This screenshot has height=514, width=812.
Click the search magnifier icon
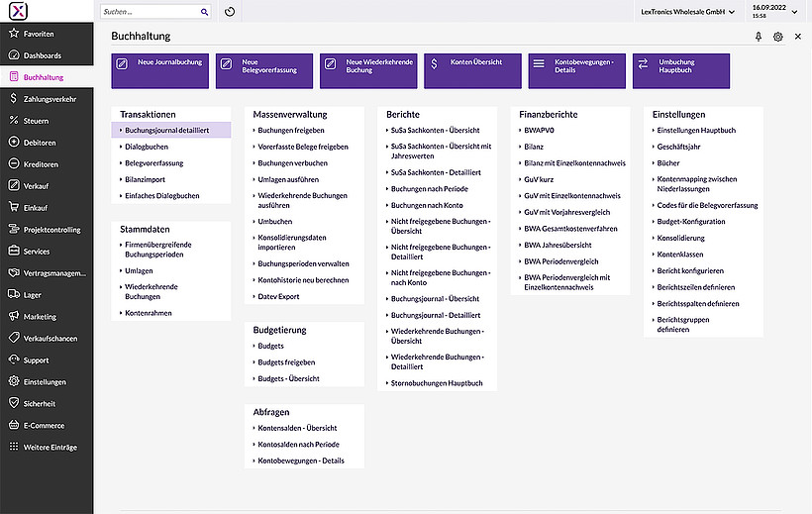coord(205,12)
